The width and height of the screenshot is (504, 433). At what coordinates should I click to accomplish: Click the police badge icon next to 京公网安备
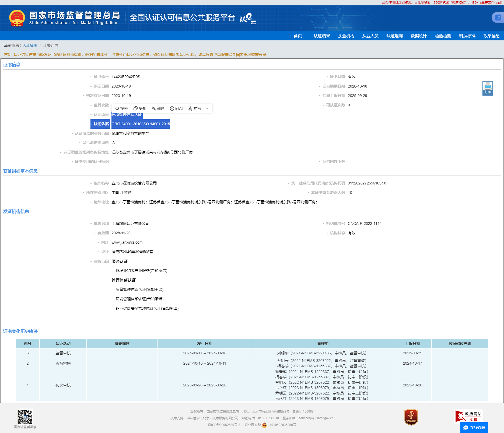[264, 425]
